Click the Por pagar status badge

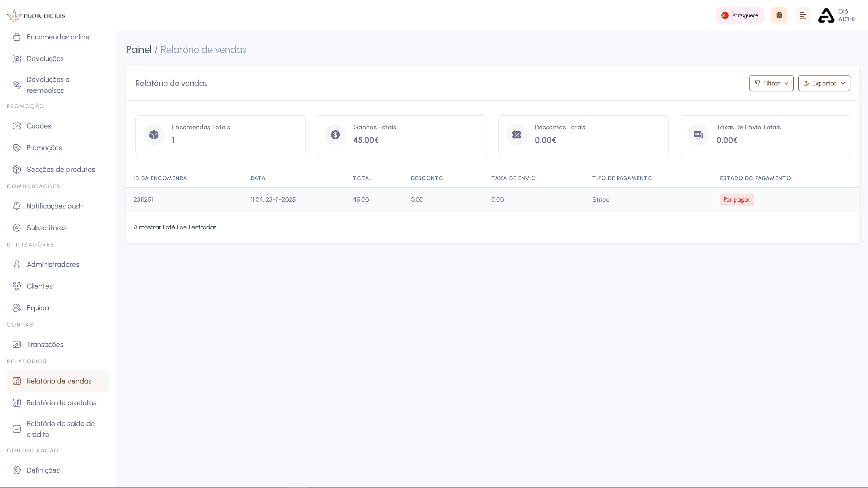point(736,199)
